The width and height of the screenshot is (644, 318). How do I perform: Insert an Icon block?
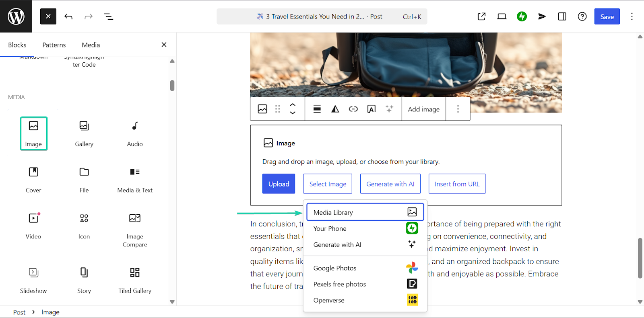point(84,226)
